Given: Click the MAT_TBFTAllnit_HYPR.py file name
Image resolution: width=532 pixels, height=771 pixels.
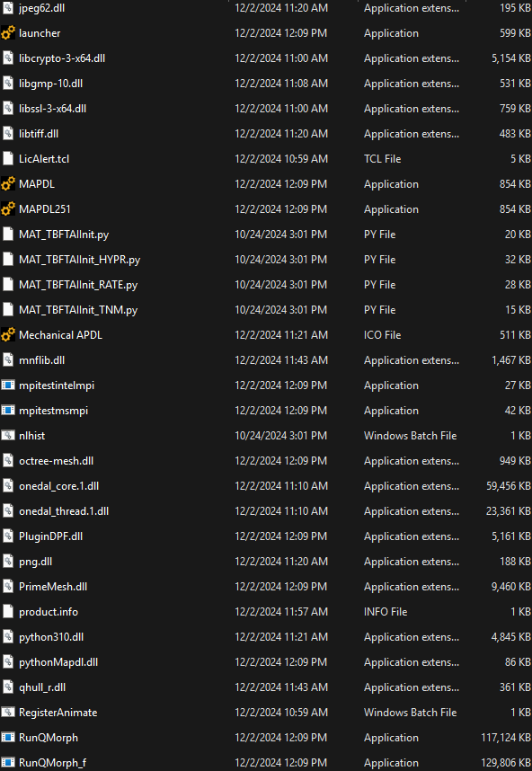Looking at the screenshot, I should 79,260.
